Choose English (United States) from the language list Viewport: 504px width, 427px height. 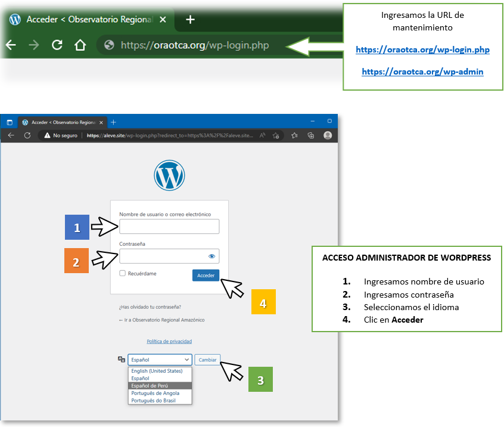click(x=160, y=371)
